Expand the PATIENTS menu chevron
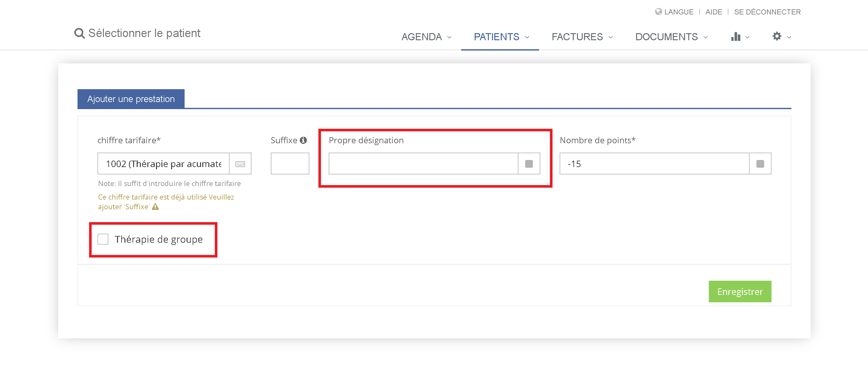This screenshot has height=385, width=868. [x=527, y=37]
